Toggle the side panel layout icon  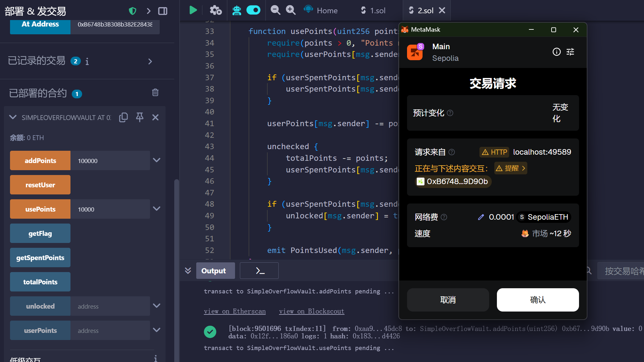tap(163, 11)
